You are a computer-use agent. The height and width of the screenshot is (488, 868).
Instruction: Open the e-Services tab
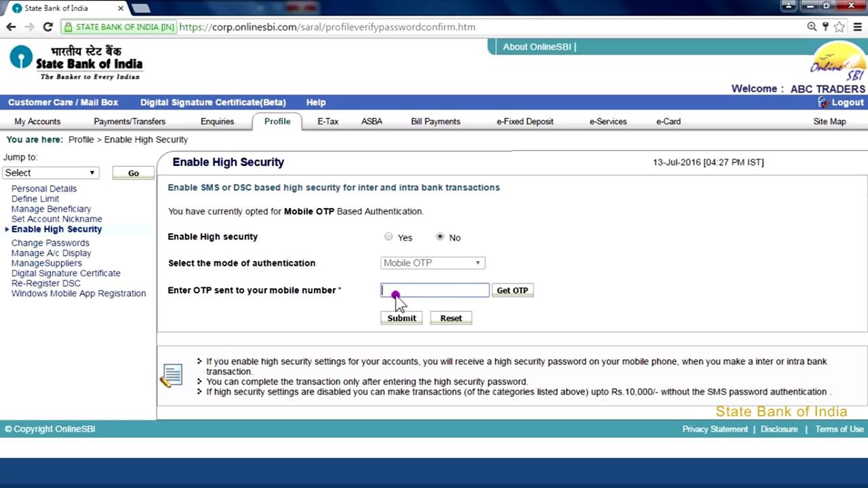[x=608, y=121]
